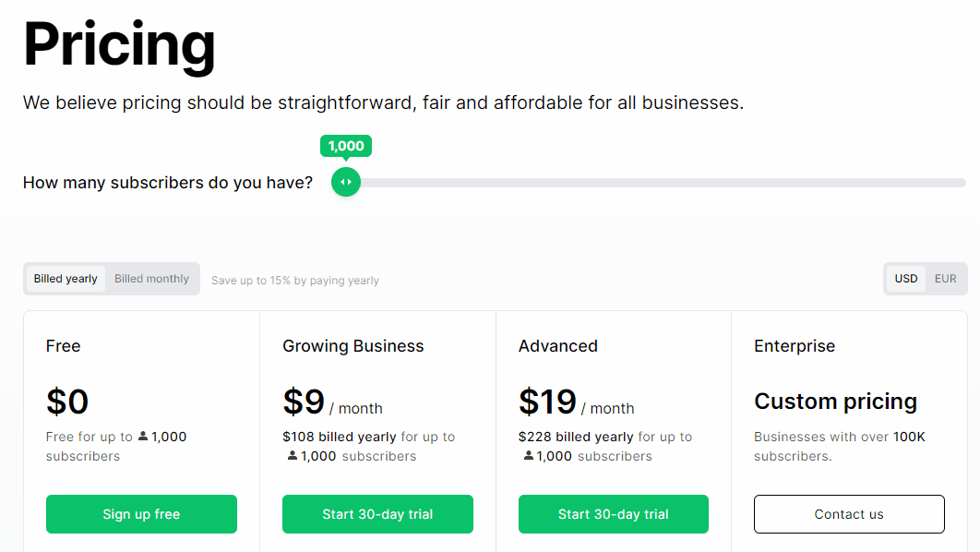This screenshot has height=552, width=980.
Task: Click Sign up free button
Action: pyautogui.click(x=141, y=514)
